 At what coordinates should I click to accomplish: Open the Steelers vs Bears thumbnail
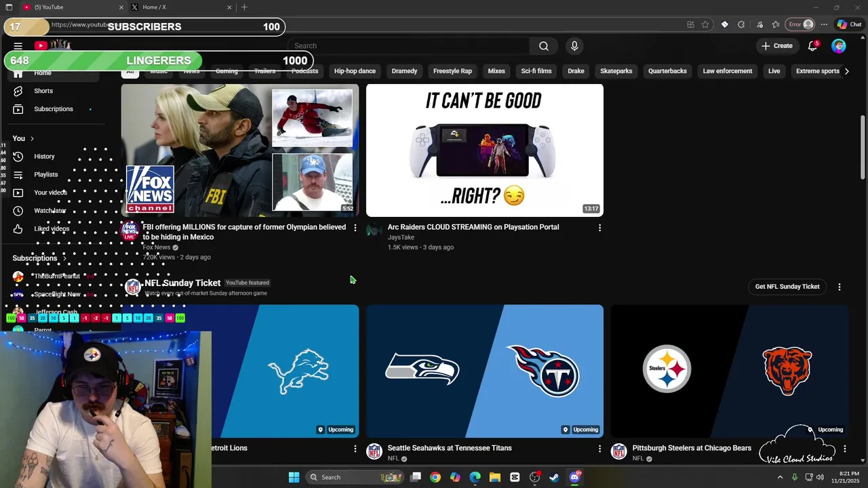pyautogui.click(x=730, y=371)
